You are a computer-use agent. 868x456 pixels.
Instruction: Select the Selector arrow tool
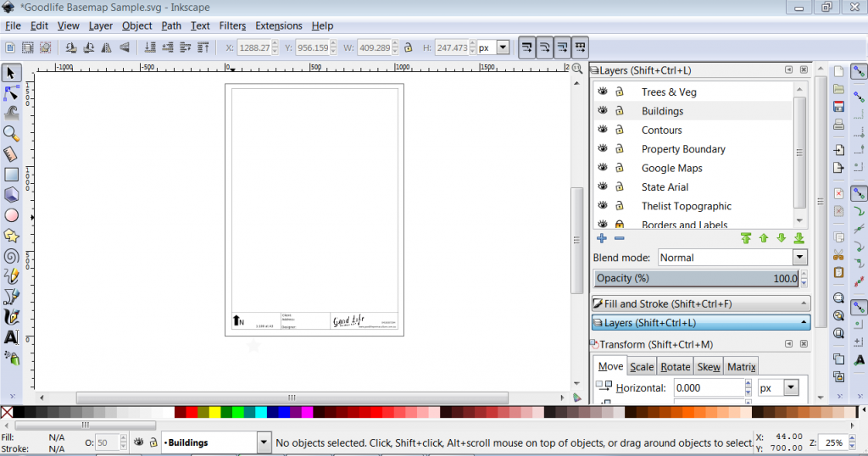pos(12,73)
